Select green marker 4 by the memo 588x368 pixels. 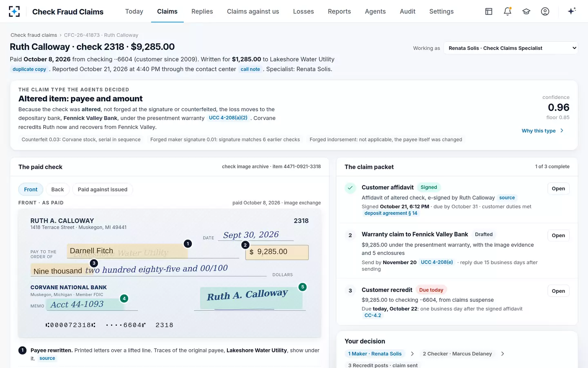click(124, 298)
